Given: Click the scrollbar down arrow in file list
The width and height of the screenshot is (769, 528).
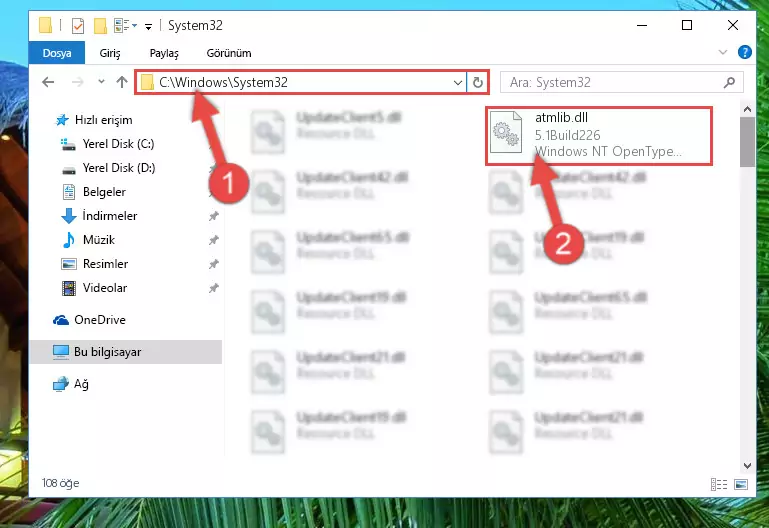Looking at the screenshot, I should 747,466.
